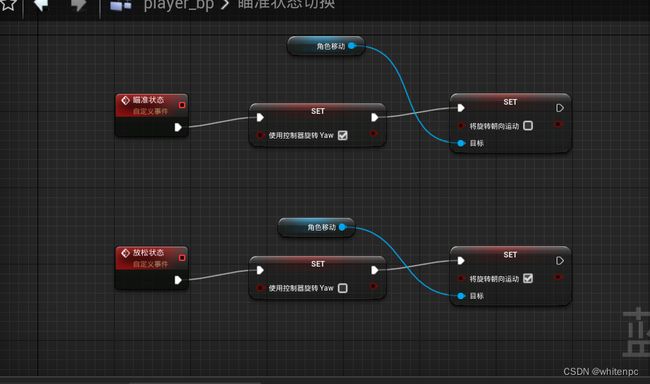Click exec input pin of Yaw SET after 放松状态

coord(260,270)
